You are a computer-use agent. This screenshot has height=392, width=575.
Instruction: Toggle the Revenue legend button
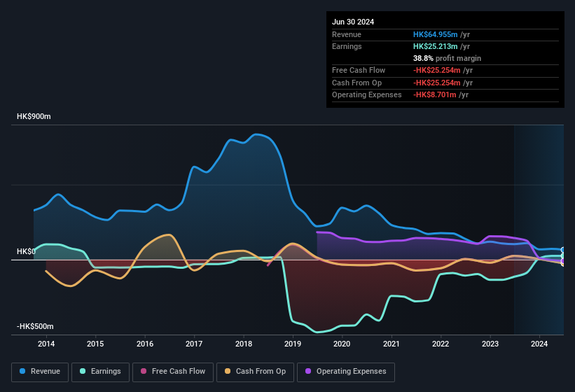40,372
